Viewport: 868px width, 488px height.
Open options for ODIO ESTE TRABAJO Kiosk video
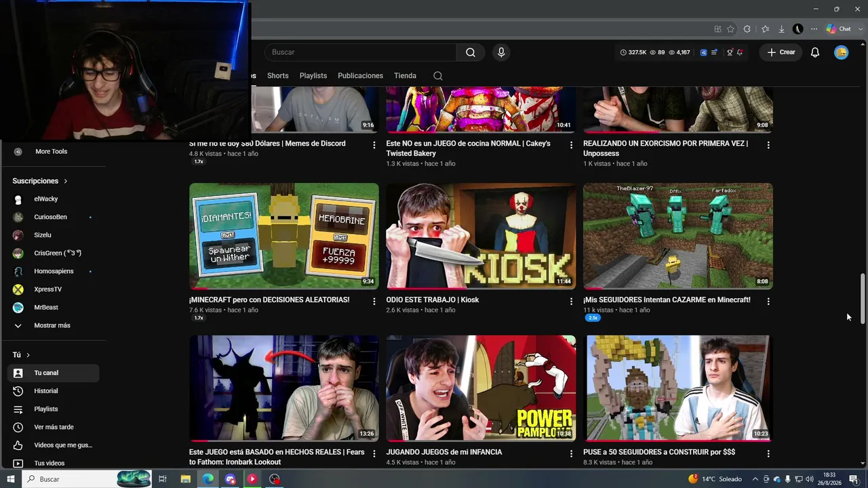[571, 301]
